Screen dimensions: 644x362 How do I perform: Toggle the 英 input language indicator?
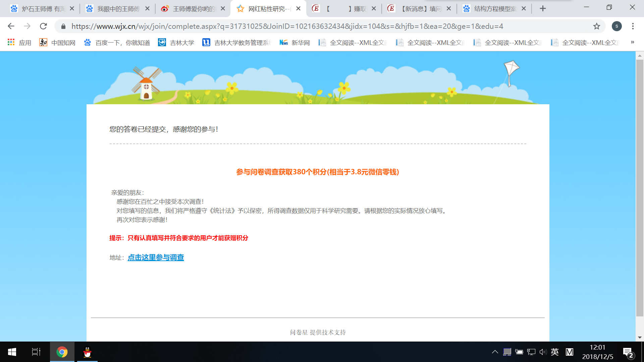tap(555, 352)
